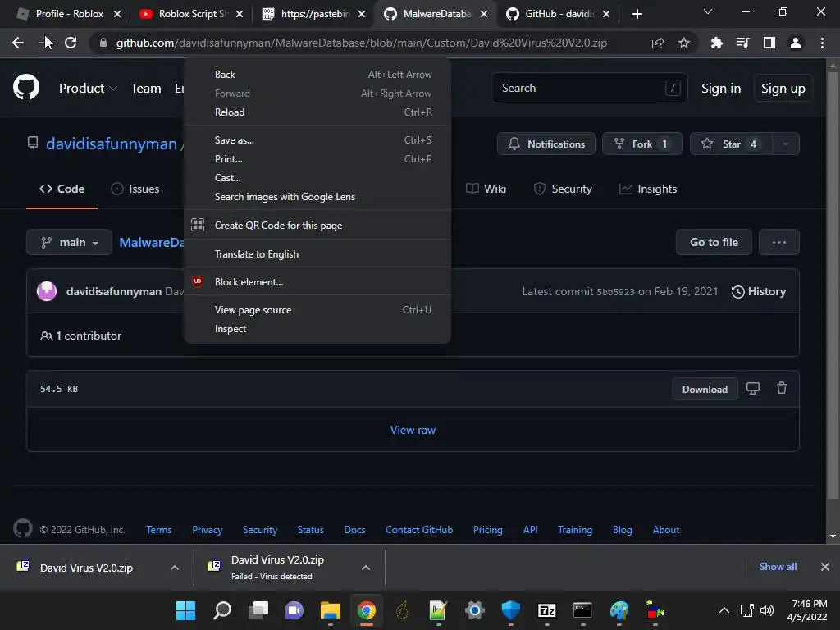Select Create QR Code for this page
Screen dimensions: 840x630
[x=317, y=226]
